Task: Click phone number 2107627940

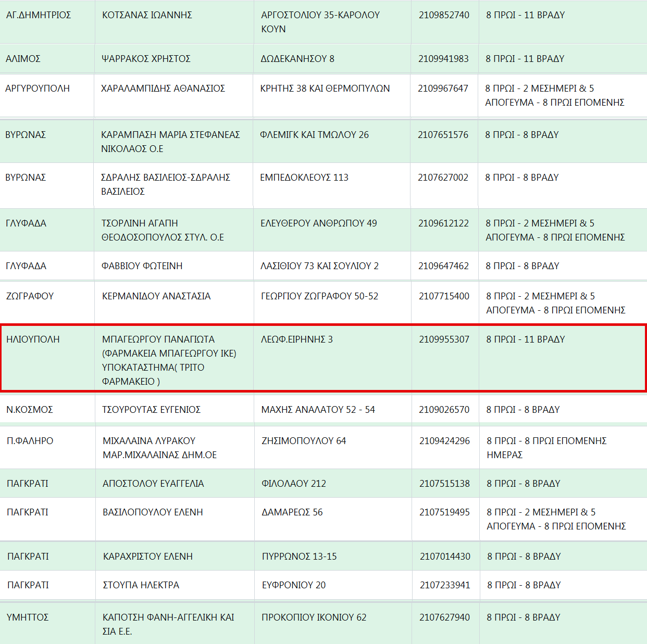Action: (x=444, y=617)
